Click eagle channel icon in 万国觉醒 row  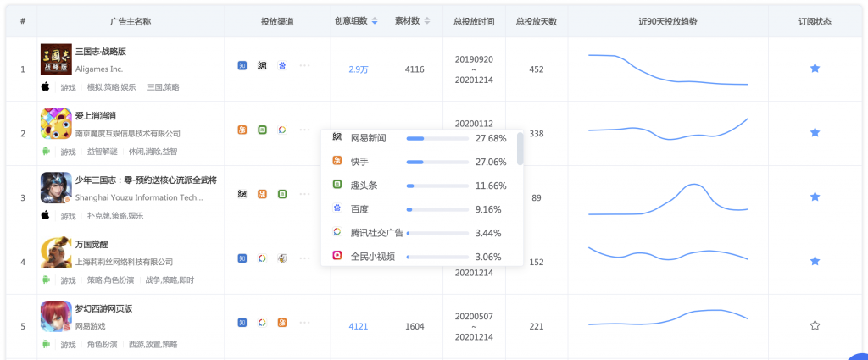point(282,258)
